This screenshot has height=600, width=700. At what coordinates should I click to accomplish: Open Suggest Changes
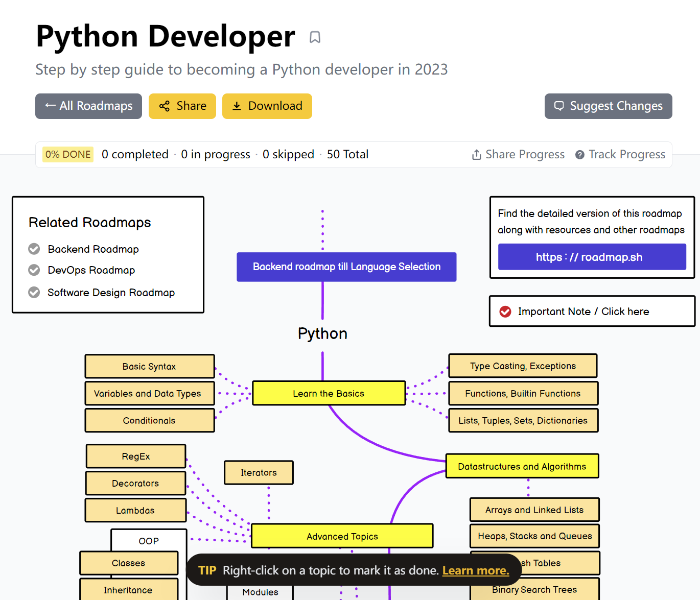coord(609,106)
